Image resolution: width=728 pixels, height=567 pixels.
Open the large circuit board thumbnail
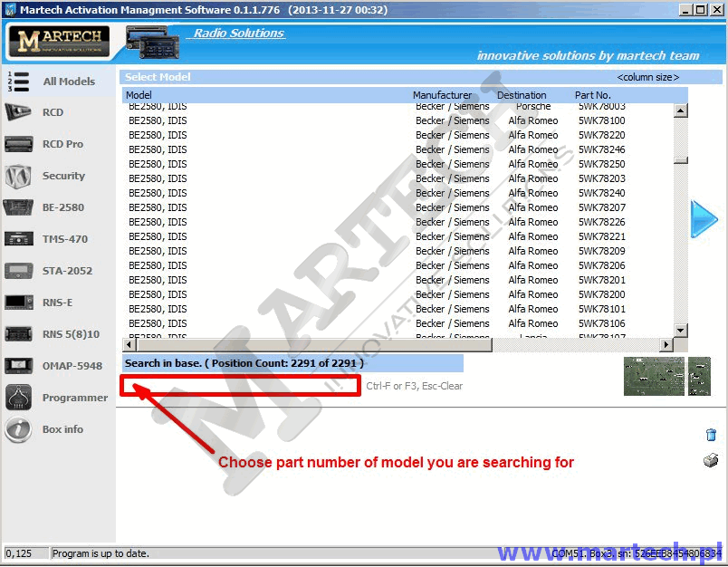pos(654,376)
